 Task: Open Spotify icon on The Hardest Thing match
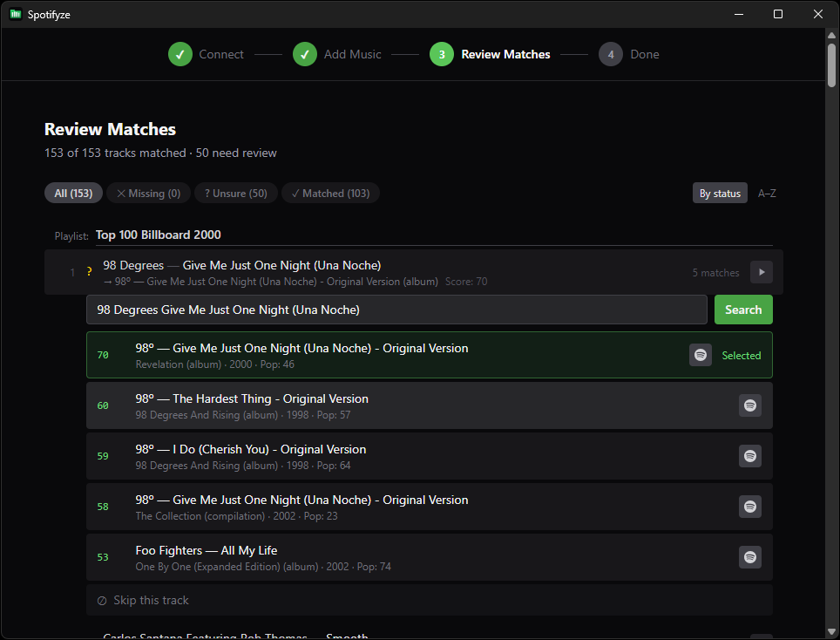click(750, 405)
